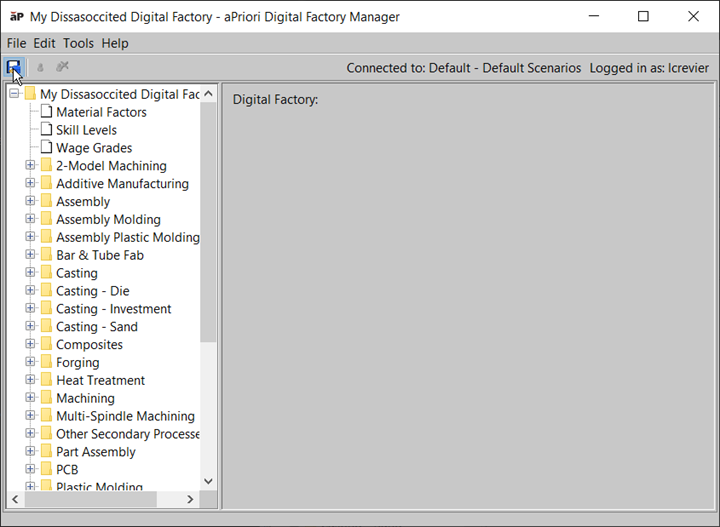The height and width of the screenshot is (527, 720).
Task: Select the Material Factors document icon
Action: (46, 111)
